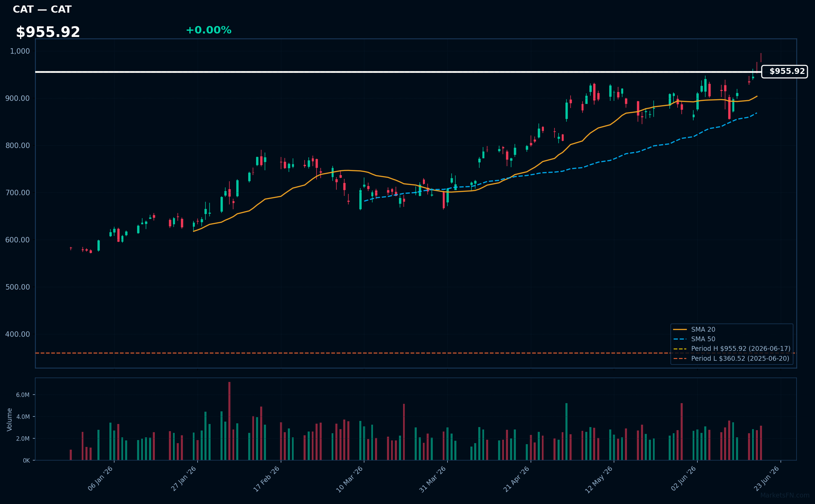Screen dimensions: 815x504
Task: Click the 1,000 price axis label
Action: 20,51
